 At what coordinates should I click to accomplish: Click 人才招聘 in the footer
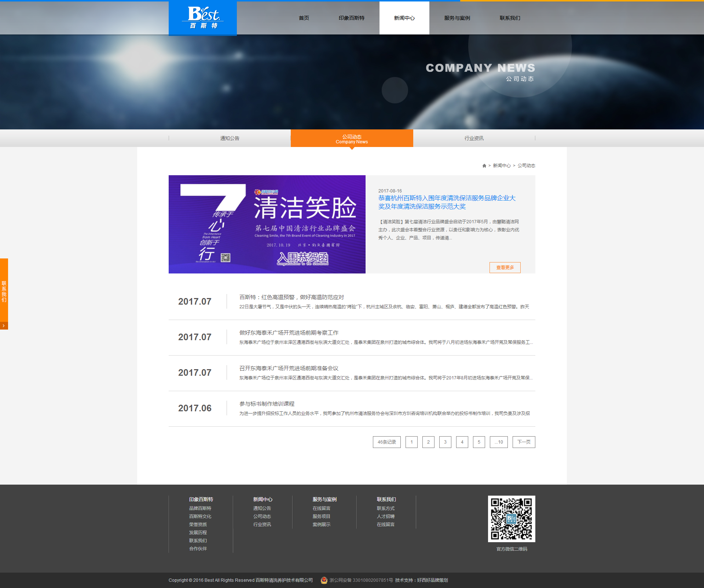coord(385,516)
